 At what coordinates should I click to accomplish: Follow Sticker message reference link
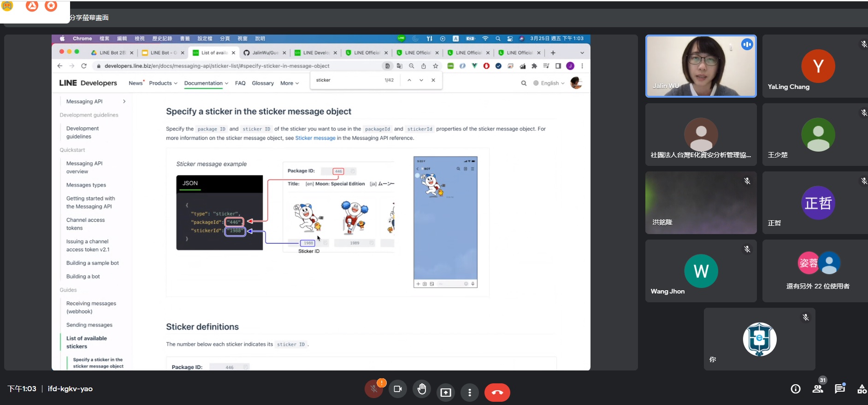click(x=315, y=138)
